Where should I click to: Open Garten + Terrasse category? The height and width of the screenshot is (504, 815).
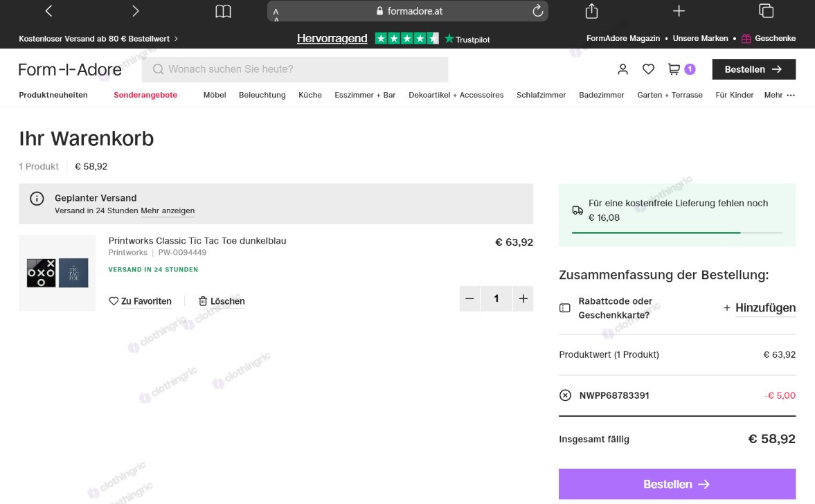[x=670, y=95]
